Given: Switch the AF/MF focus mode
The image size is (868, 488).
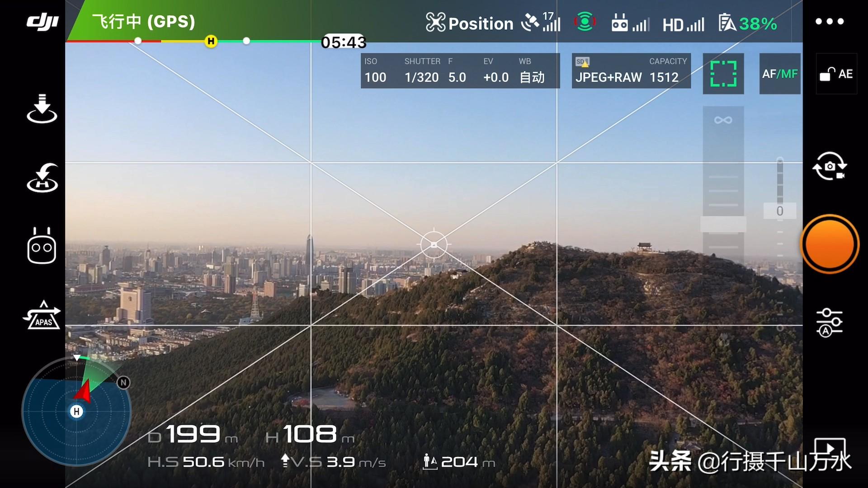Looking at the screenshot, I should click(780, 74).
